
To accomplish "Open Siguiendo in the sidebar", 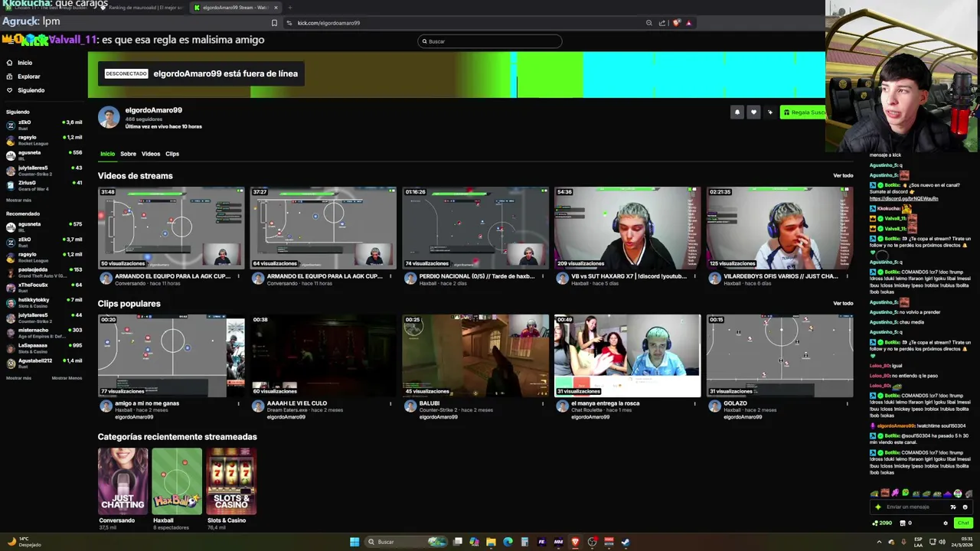I will (x=25, y=90).
